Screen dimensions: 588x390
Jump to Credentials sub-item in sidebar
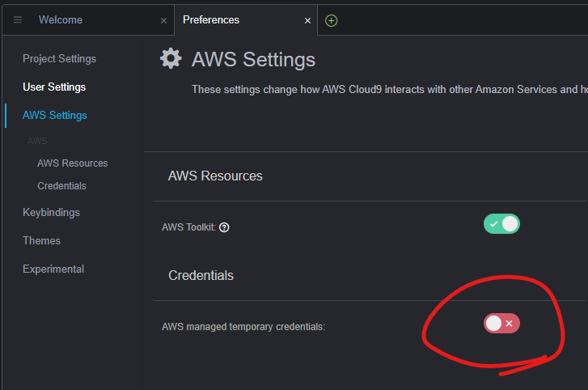coord(61,185)
